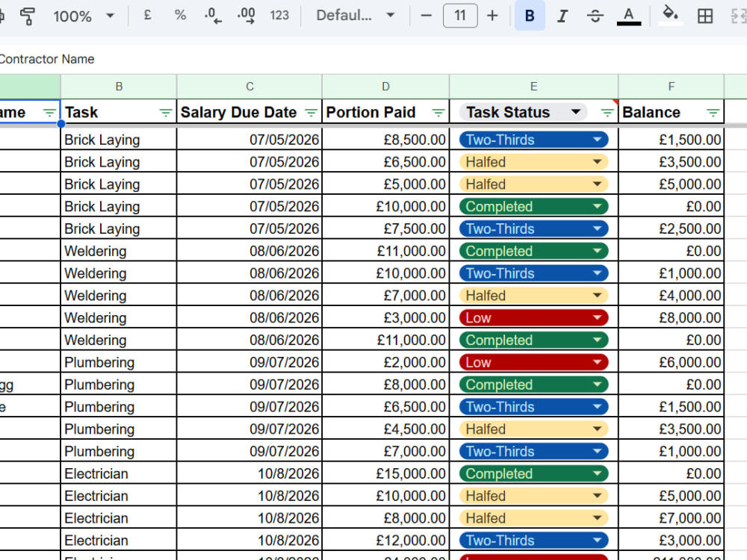Click the paint format icon

[28, 16]
